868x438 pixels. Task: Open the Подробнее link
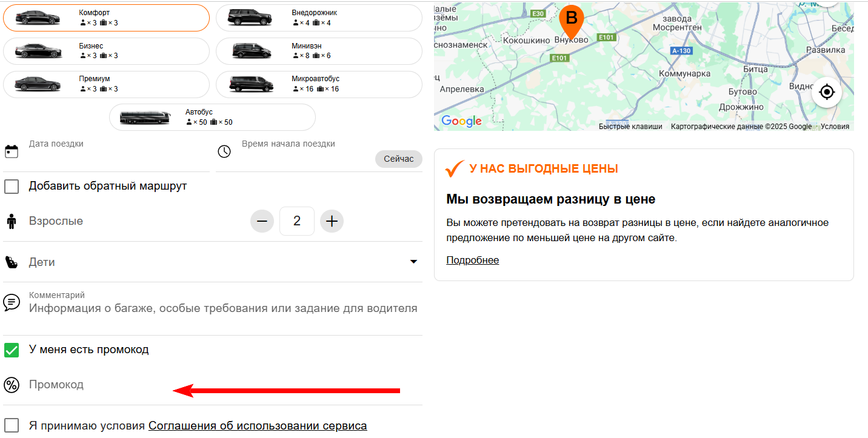pyautogui.click(x=473, y=260)
